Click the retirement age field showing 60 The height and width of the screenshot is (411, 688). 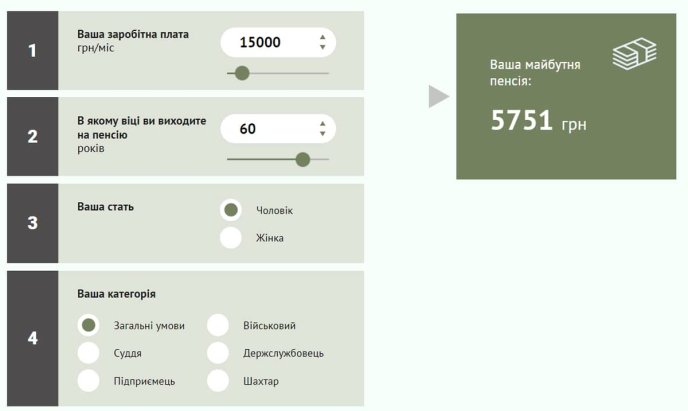tap(278, 129)
